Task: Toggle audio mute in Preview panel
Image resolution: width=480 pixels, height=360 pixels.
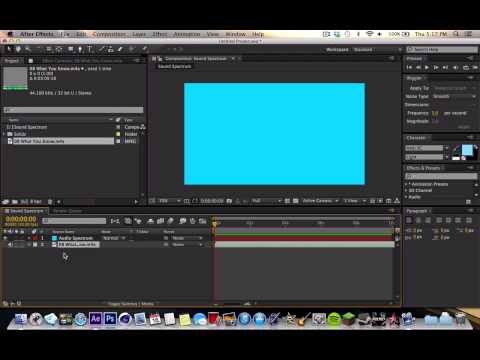Action: (x=455, y=67)
